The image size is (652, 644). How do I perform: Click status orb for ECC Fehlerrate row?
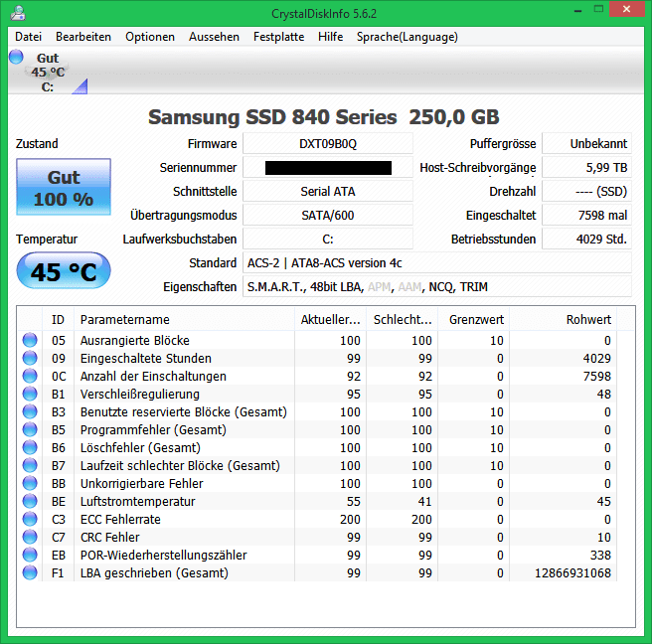(x=30, y=519)
